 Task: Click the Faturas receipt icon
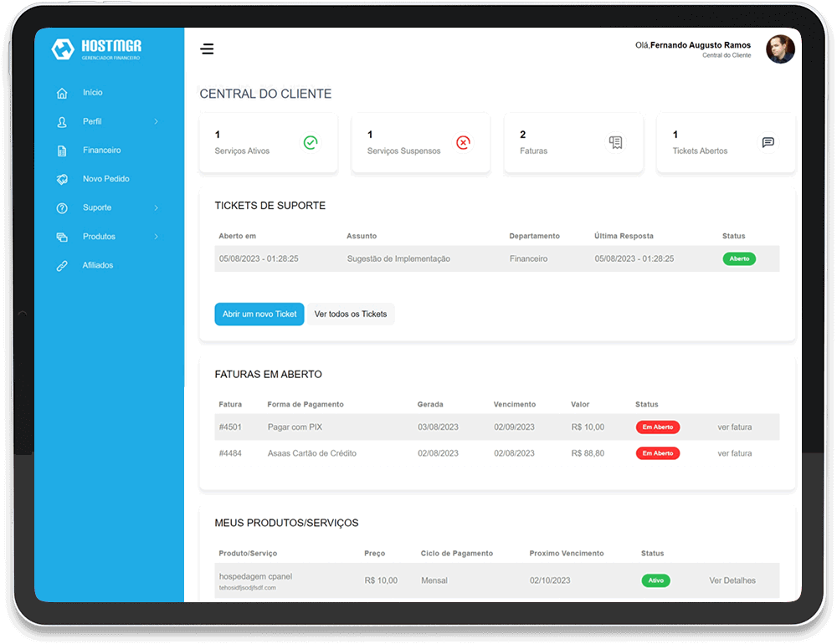click(x=616, y=143)
